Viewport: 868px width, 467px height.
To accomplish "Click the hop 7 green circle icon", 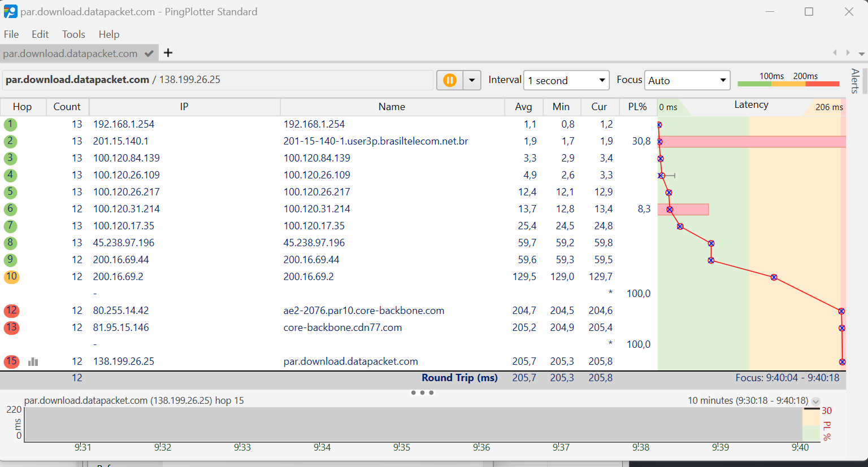I will [x=10, y=226].
